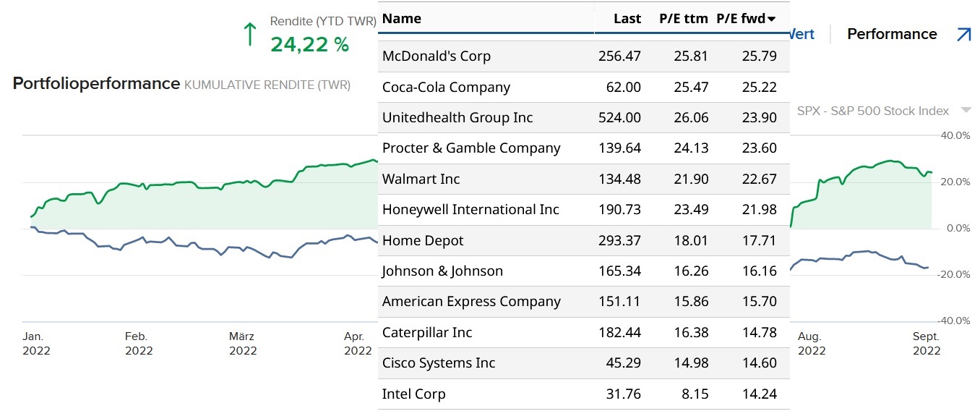This screenshot has width=980, height=411.
Task: Sort by the P/E ttm column
Action: [683, 19]
